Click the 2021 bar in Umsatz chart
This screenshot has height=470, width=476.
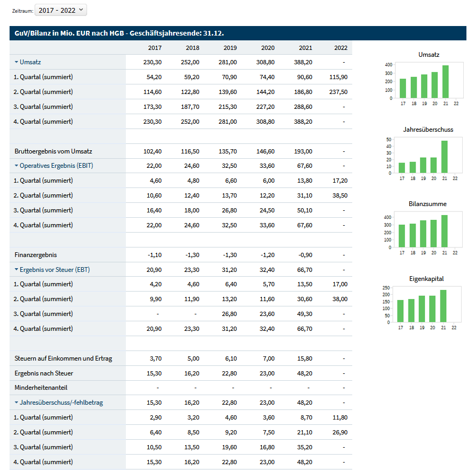(x=445, y=82)
